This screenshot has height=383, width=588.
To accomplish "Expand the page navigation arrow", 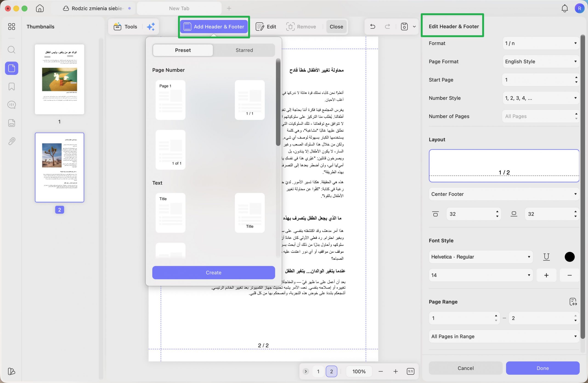I will click(306, 371).
